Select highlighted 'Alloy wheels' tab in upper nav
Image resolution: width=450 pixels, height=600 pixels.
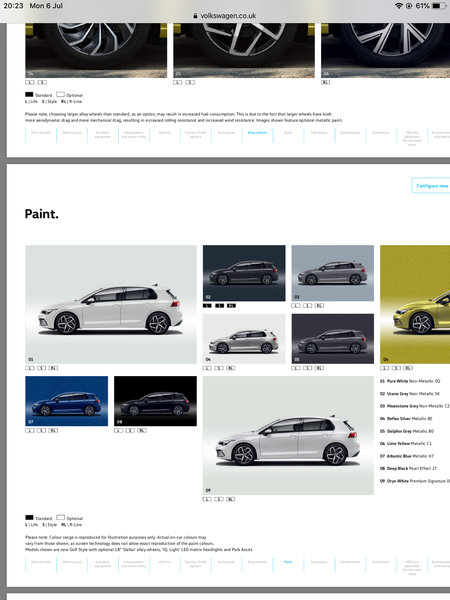[258, 133]
